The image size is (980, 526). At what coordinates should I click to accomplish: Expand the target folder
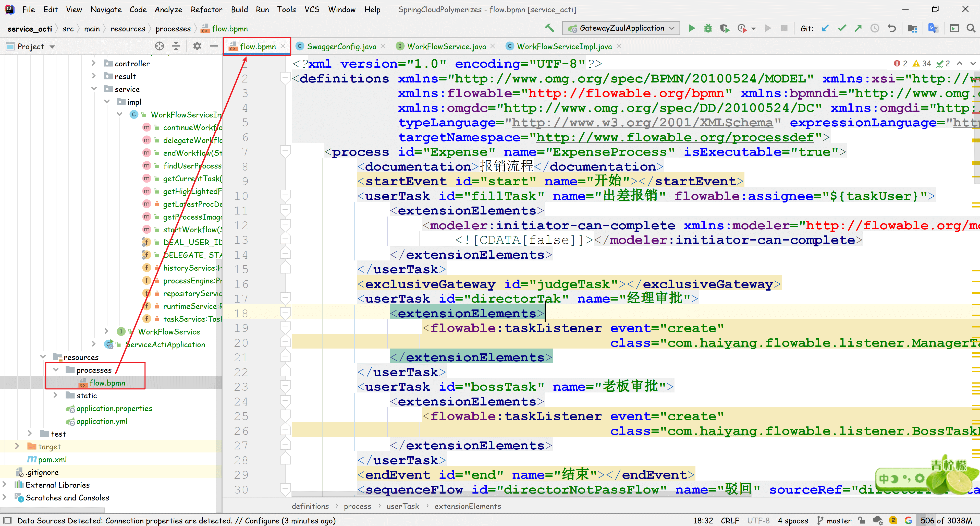pyautogui.click(x=17, y=446)
